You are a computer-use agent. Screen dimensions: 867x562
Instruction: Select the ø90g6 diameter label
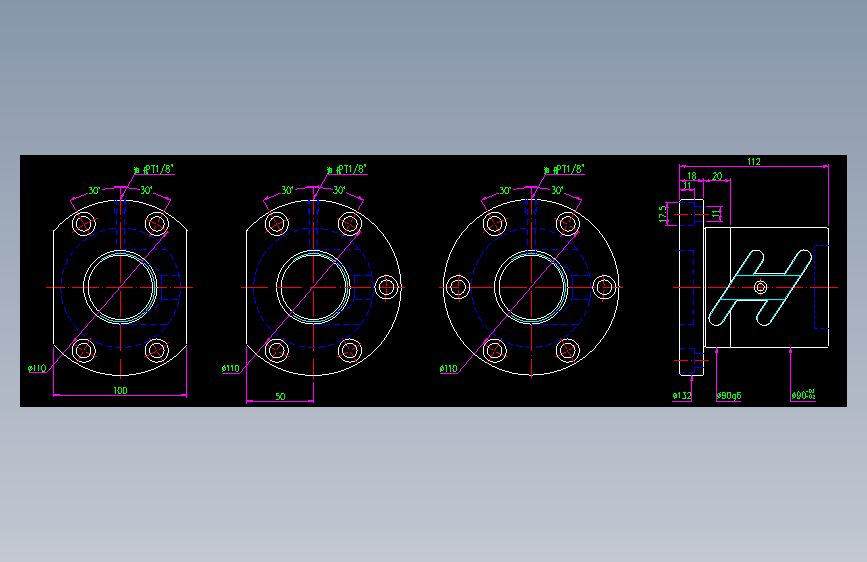pos(729,396)
